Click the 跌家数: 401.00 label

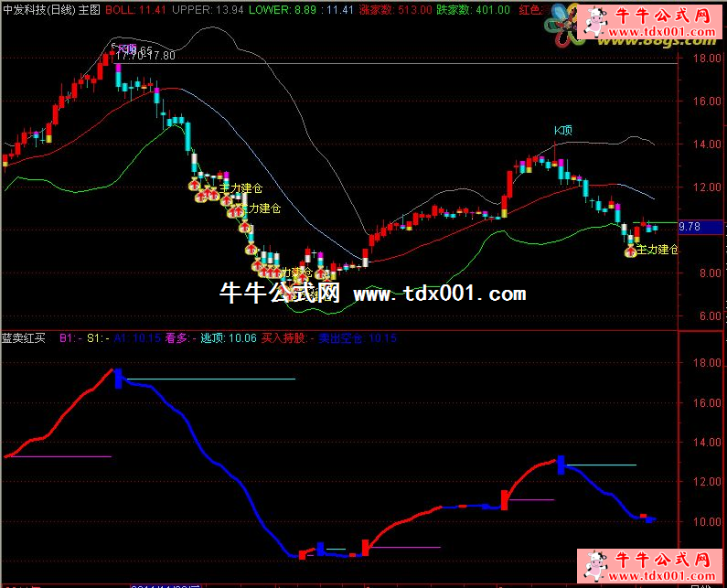[483, 10]
